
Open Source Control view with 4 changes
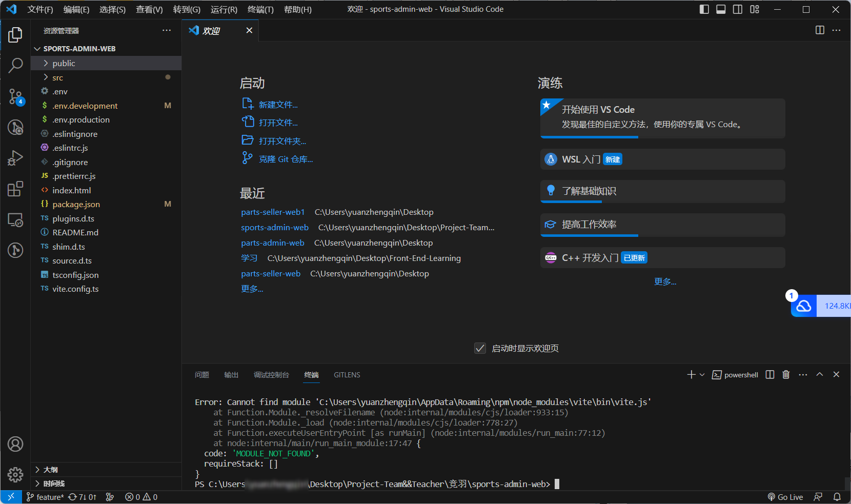pos(15,96)
